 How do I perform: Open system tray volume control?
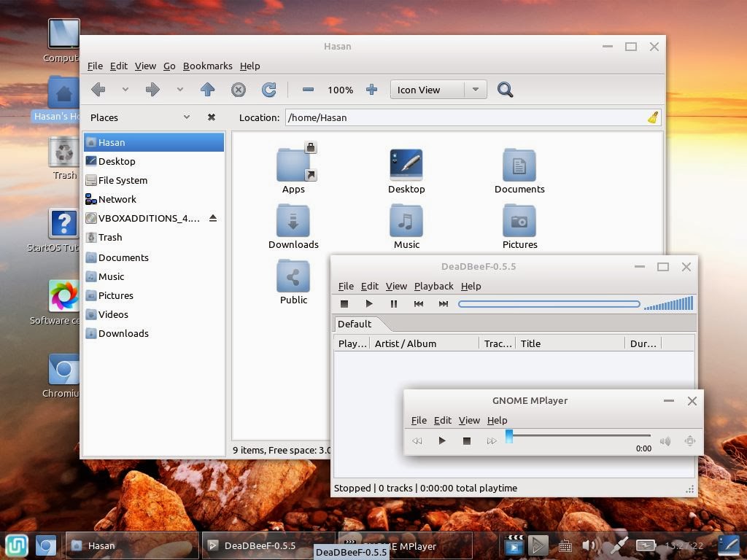(589, 545)
